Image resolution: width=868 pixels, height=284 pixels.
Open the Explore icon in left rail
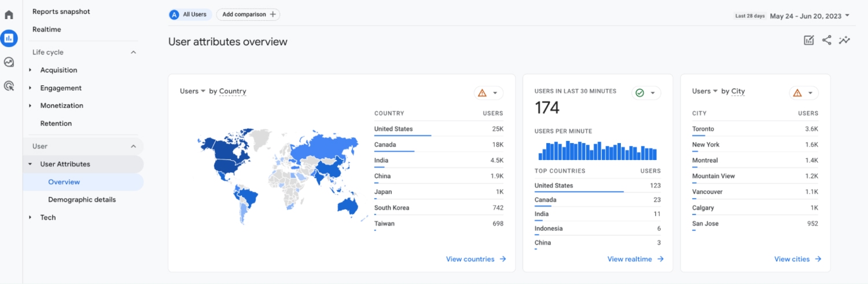pos(9,62)
